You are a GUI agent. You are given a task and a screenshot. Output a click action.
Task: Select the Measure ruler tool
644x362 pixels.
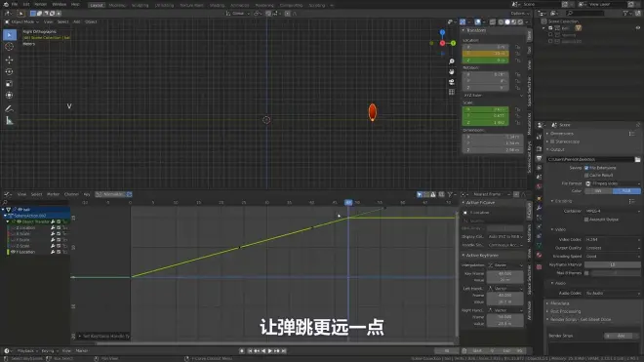pyautogui.click(x=10, y=121)
